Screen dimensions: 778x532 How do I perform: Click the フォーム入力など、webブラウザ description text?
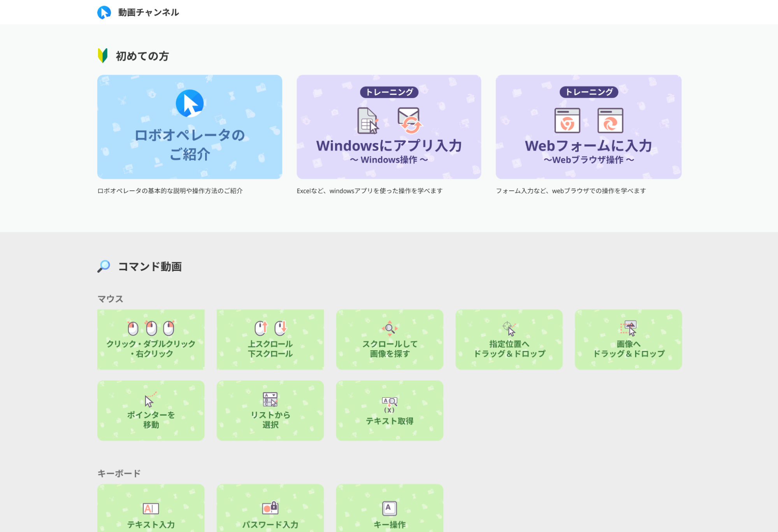tap(571, 191)
